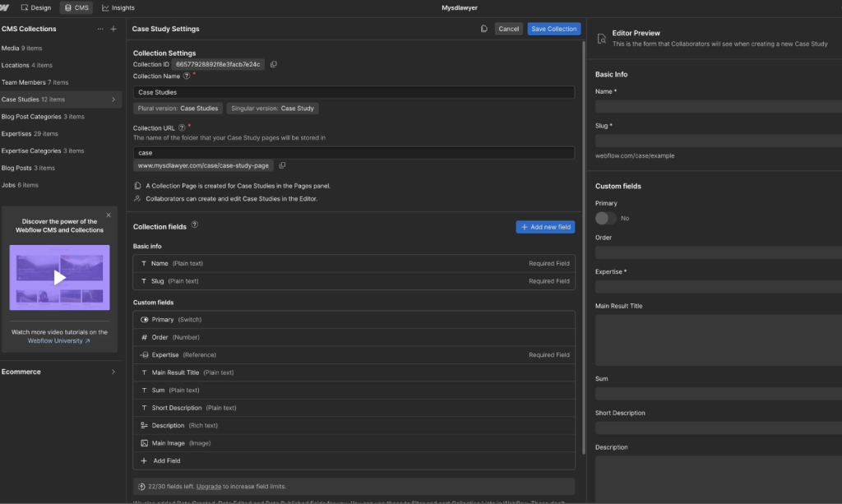Click the Main Image field icon
The height and width of the screenshot is (504, 842).
pyautogui.click(x=144, y=443)
